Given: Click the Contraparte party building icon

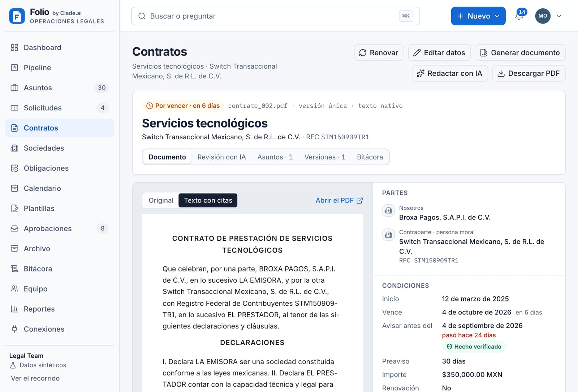Looking at the screenshot, I should [x=389, y=235].
